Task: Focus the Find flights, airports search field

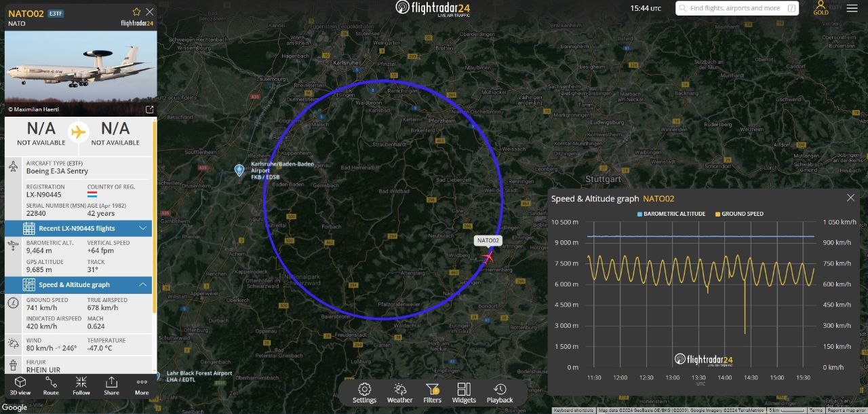Action: 737,8
